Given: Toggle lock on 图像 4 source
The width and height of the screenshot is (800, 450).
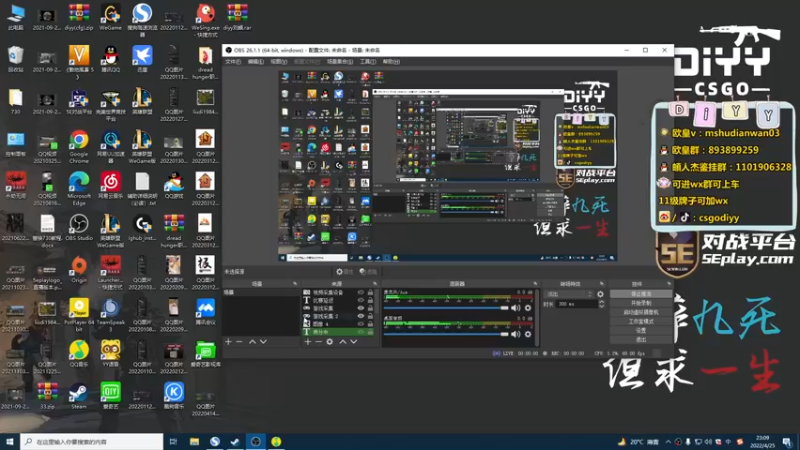Looking at the screenshot, I should click(x=370, y=324).
